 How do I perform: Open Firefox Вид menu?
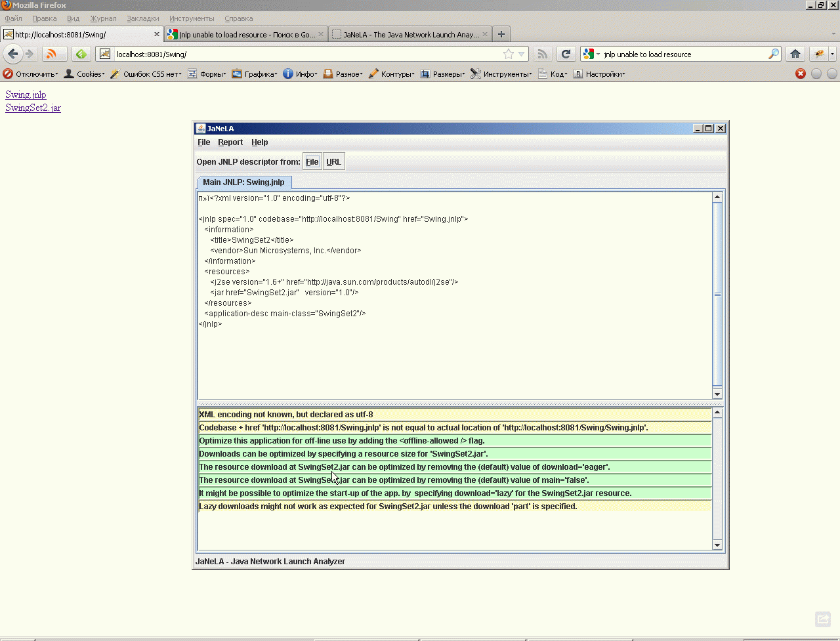click(73, 18)
